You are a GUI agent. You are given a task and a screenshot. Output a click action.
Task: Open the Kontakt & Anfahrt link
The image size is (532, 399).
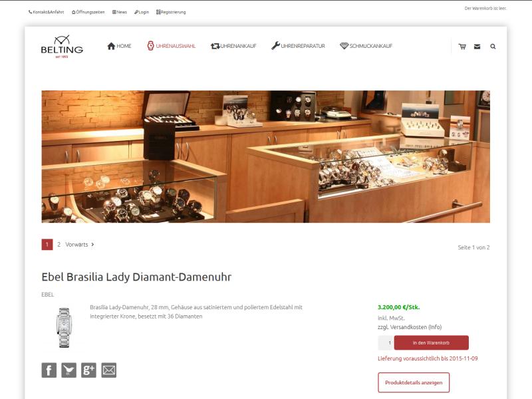pos(46,12)
